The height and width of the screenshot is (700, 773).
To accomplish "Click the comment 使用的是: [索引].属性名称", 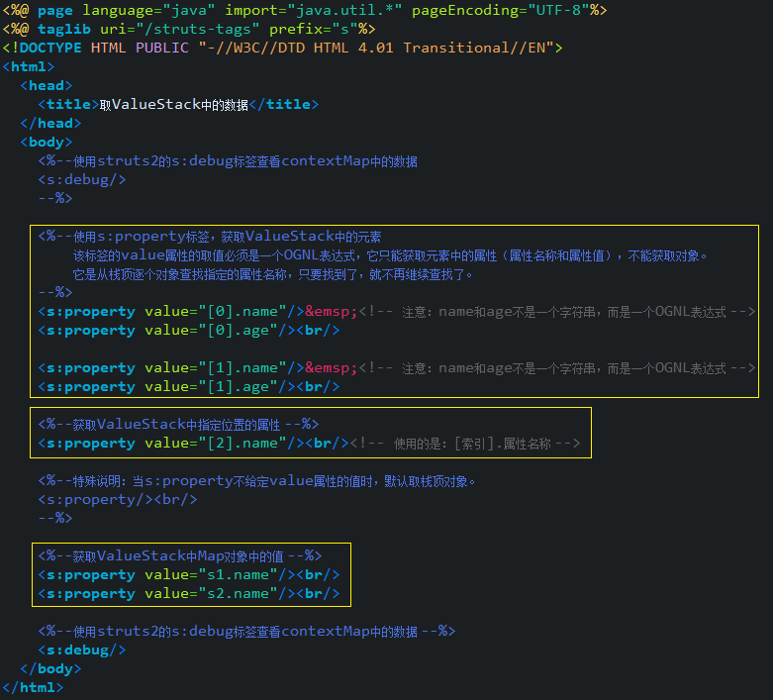I will (x=465, y=444).
